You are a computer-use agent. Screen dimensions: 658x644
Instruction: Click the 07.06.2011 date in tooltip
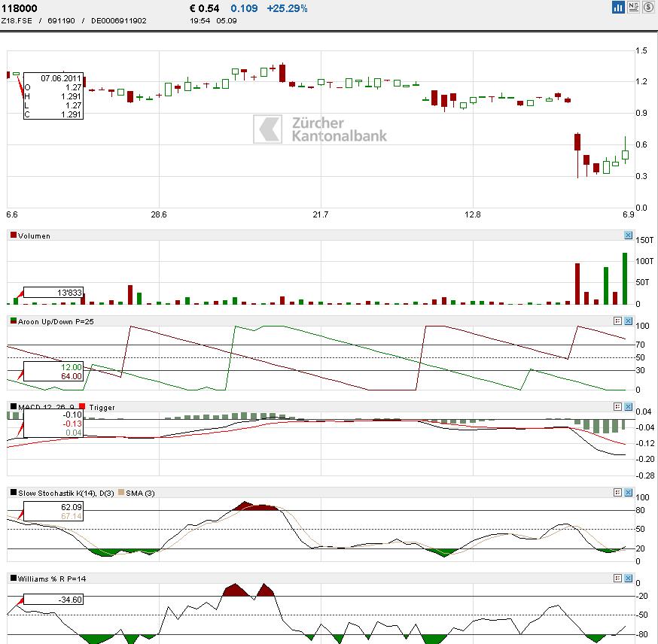click(61, 78)
